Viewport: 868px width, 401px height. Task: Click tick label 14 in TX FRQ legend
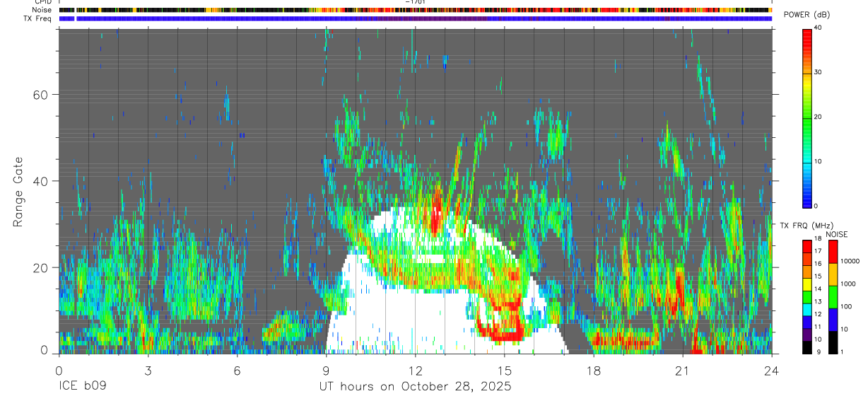click(818, 289)
